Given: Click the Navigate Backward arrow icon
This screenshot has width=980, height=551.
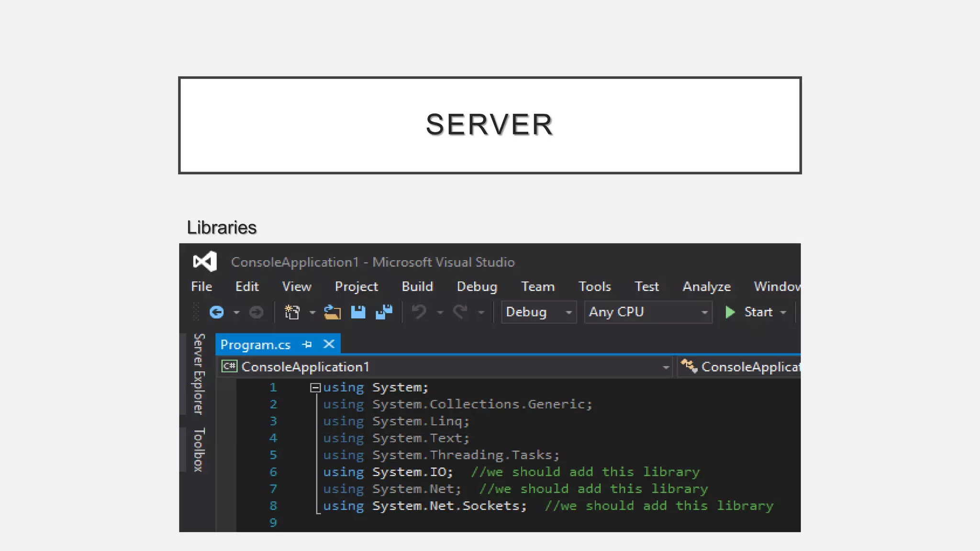Looking at the screenshot, I should point(217,312).
